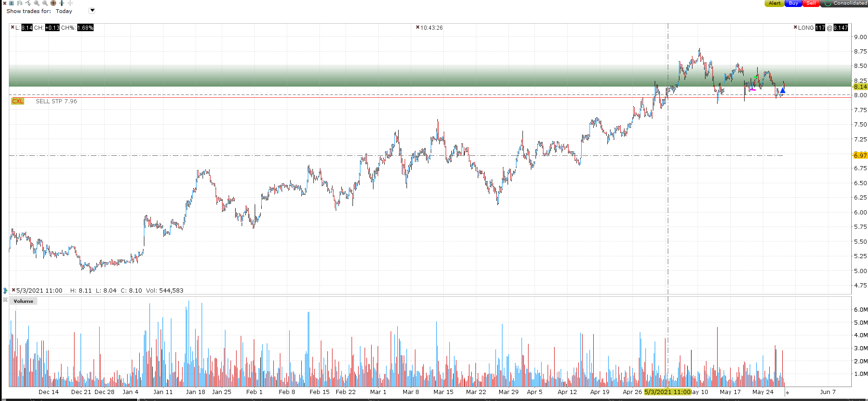The height and width of the screenshot is (401, 868).
Task: Click the blue triangle buy marker on chart
Action: click(782, 90)
